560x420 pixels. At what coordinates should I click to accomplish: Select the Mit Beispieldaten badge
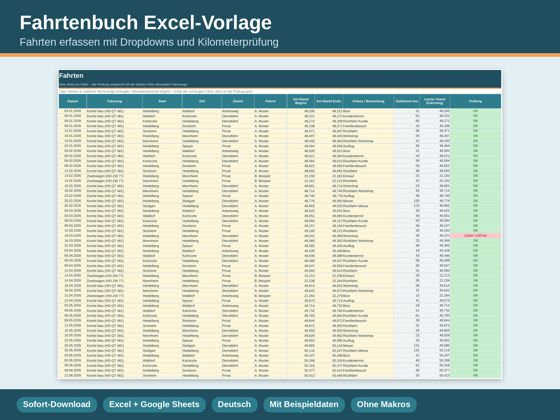tap(304, 404)
